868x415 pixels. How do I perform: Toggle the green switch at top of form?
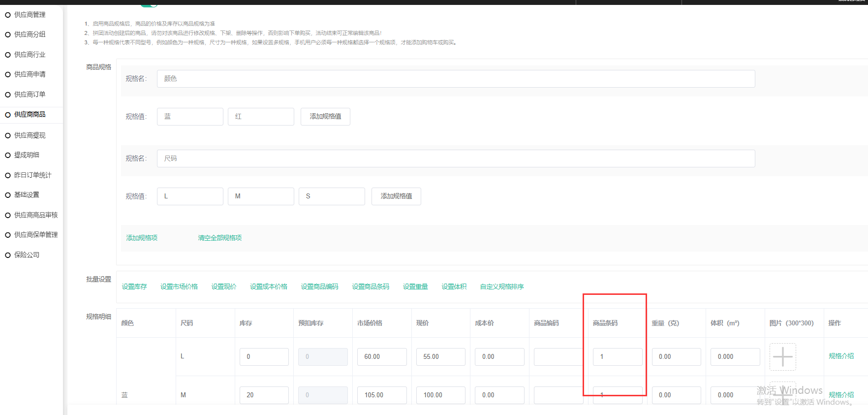pos(149,5)
